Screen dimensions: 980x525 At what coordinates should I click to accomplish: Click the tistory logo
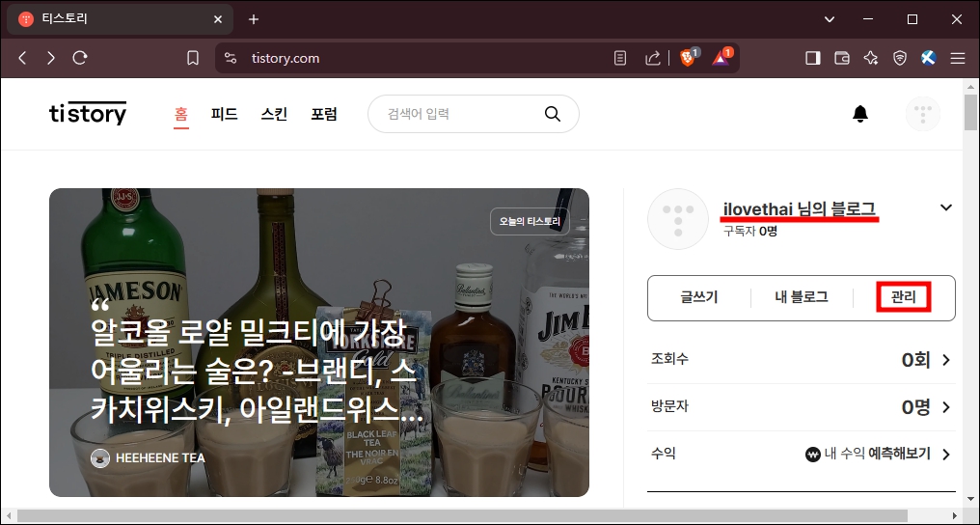pyautogui.click(x=88, y=113)
